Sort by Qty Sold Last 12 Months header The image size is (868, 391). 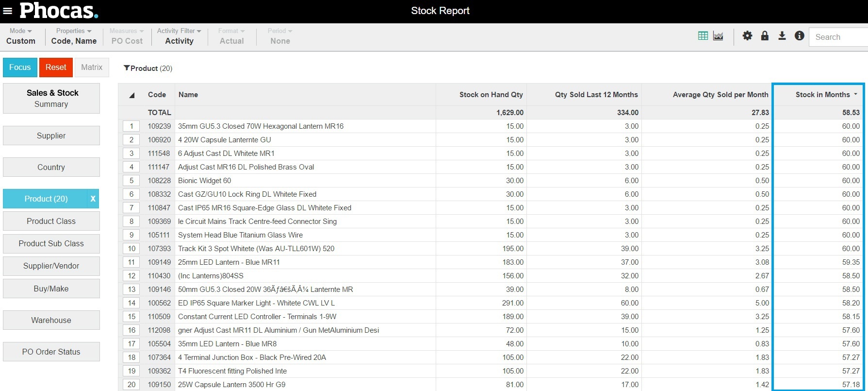[x=596, y=95]
